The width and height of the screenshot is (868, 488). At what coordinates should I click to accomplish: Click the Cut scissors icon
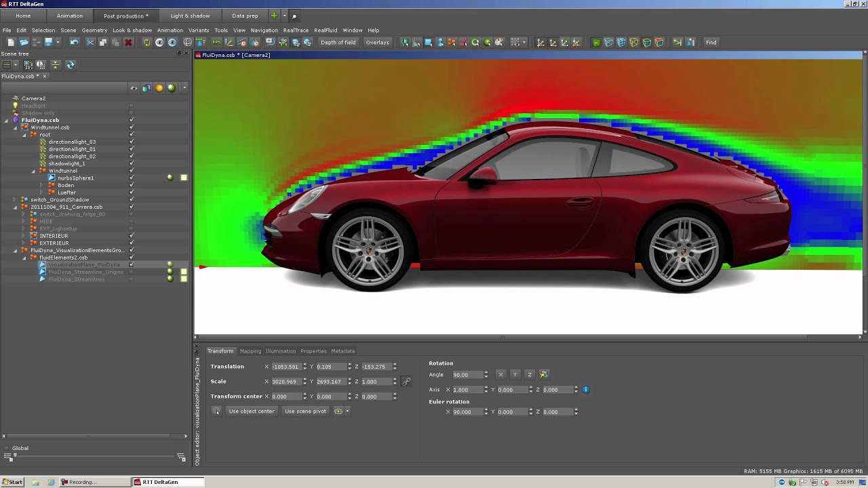tap(90, 43)
